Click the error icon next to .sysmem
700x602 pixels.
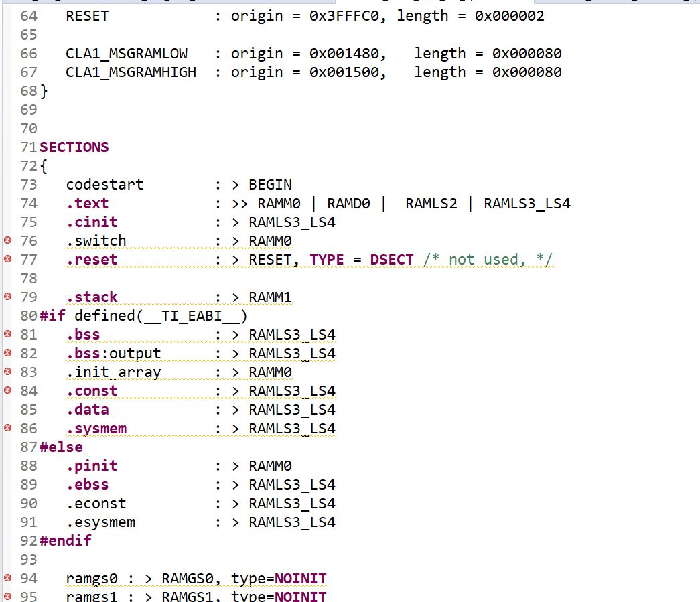pos(7,428)
